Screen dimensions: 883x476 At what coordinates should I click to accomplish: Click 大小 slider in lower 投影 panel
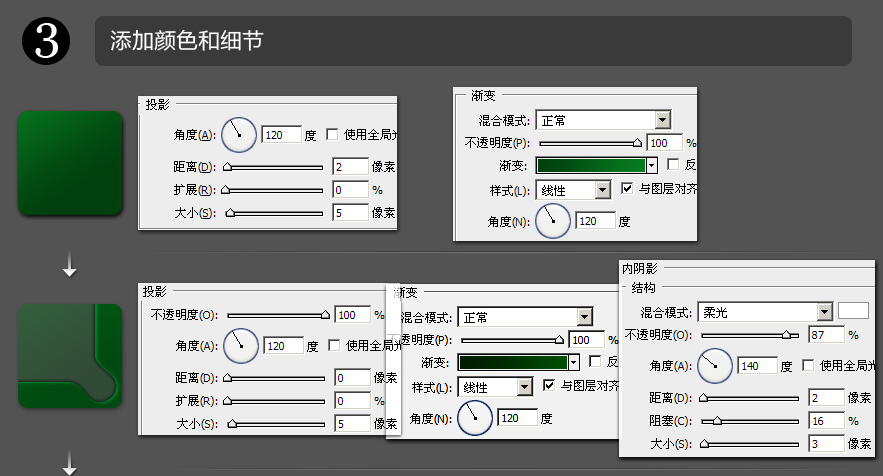pos(277,425)
